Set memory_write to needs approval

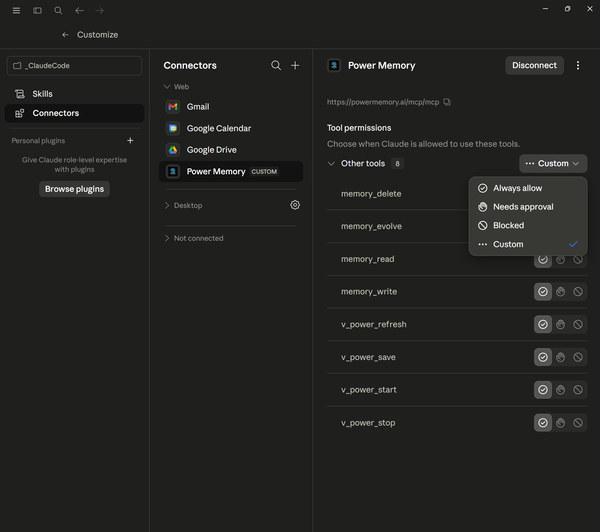tap(560, 292)
